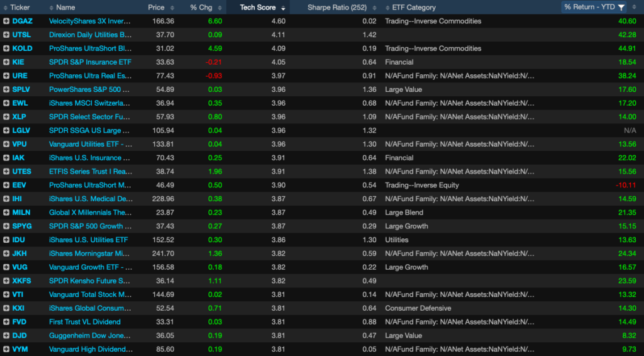Open the KOLD ticker link
This screenshot has height=356, width=644.
point(22,48)
